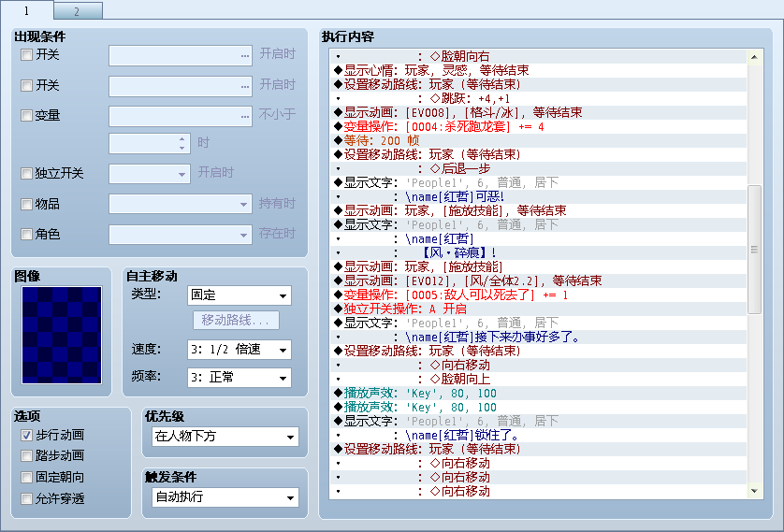Select the first 播放声效 'Key' command
The width and height of the screenshot is (784, 532).
tap(540, 393)
